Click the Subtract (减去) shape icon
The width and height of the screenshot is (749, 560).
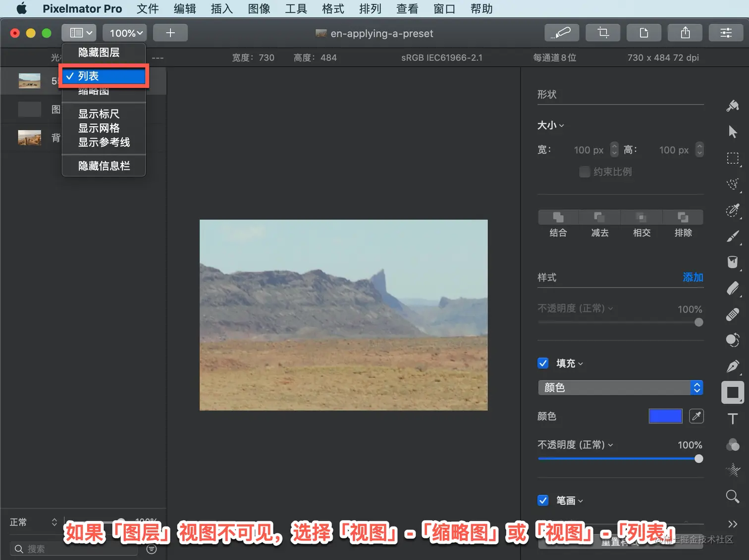pos(599,217)
